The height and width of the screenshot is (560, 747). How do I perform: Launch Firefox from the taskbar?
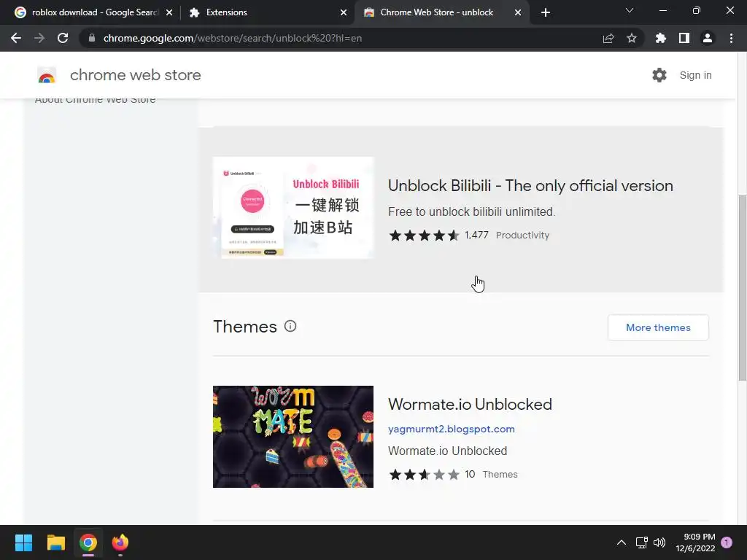[120, 542]
